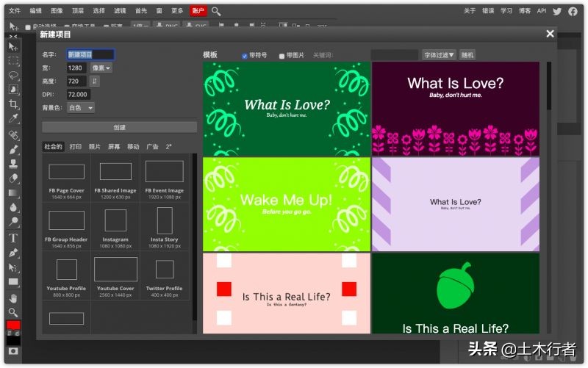The height and width of the screenshot is (368, 588).
Task: Select the Type text tool
Action: point(13,238)
